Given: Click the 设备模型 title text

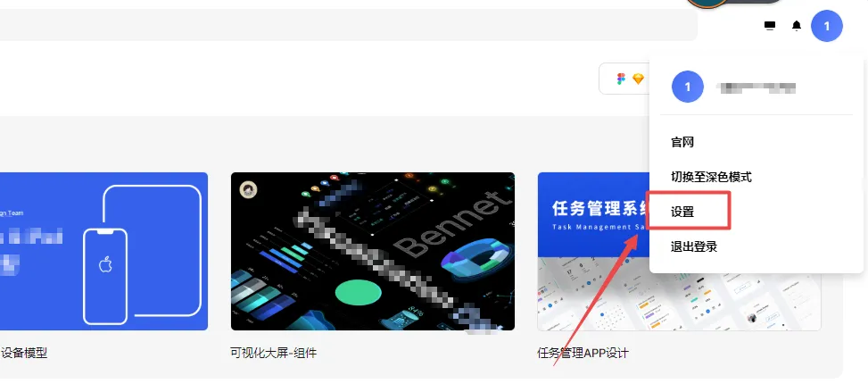Looking at the screenshot, I should 24,353.
